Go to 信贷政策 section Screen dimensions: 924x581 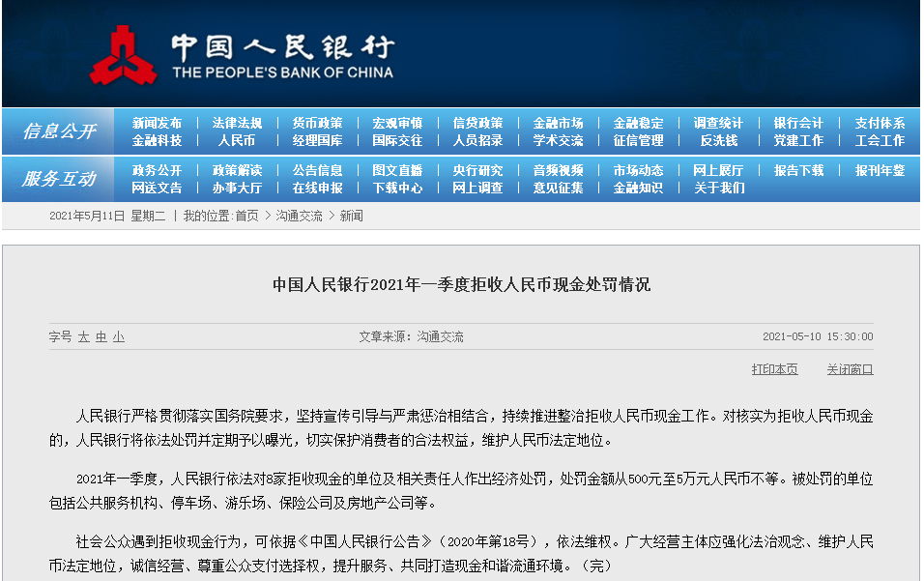[x=477, y=123]
